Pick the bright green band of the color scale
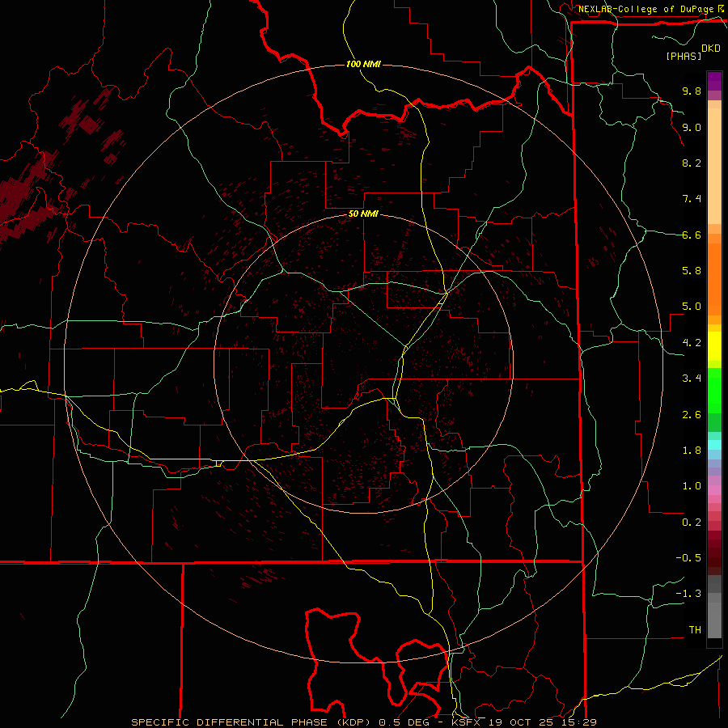Viewport: 728px width, 728px height. coord(714,391)
